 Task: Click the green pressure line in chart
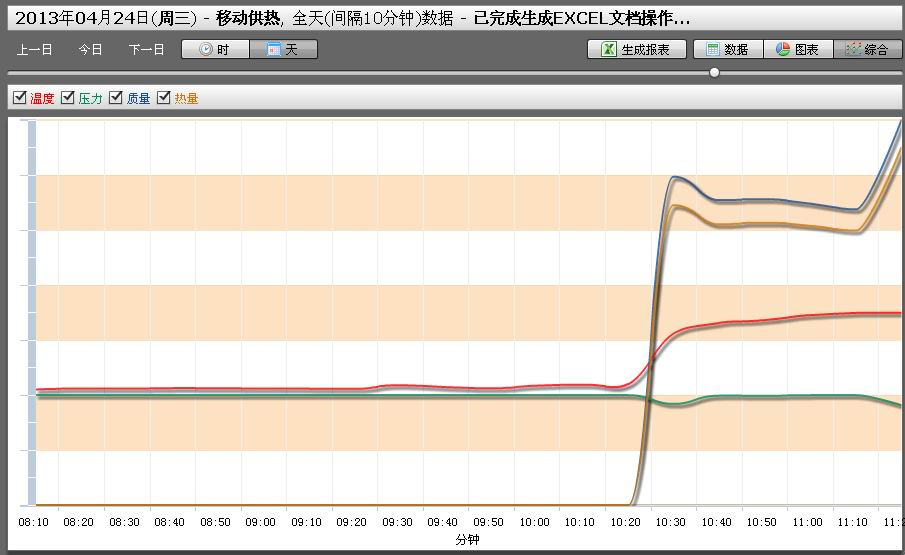pos(300,395)
